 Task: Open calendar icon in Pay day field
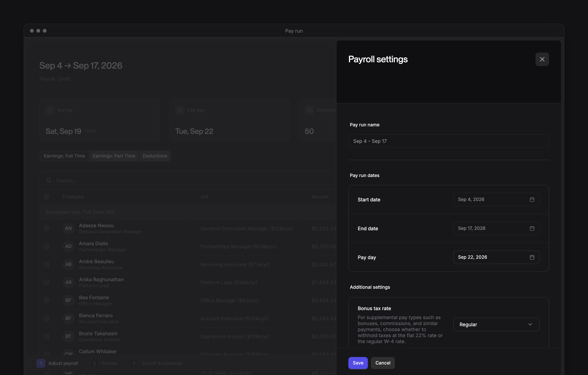(x=532, y=257)
